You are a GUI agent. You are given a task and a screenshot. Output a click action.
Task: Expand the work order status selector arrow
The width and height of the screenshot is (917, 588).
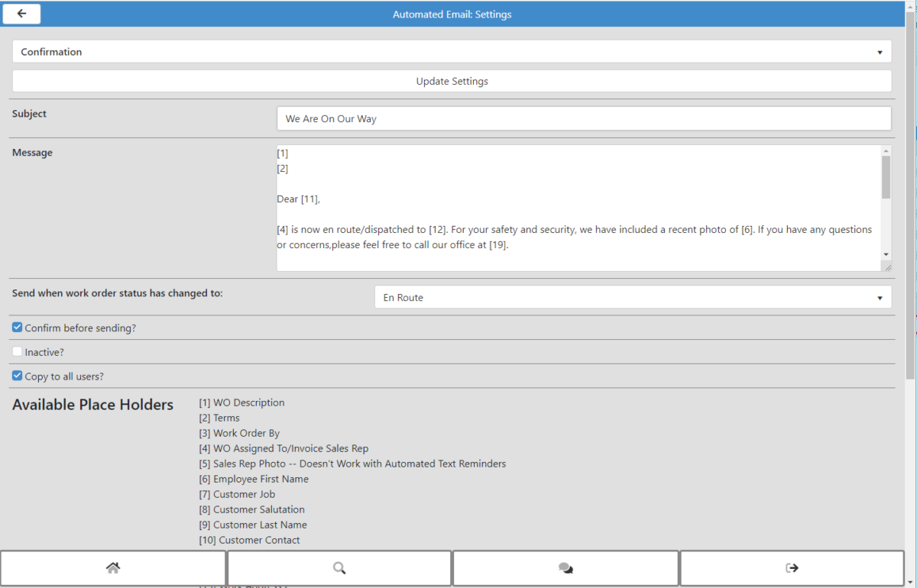pos(880,297)
